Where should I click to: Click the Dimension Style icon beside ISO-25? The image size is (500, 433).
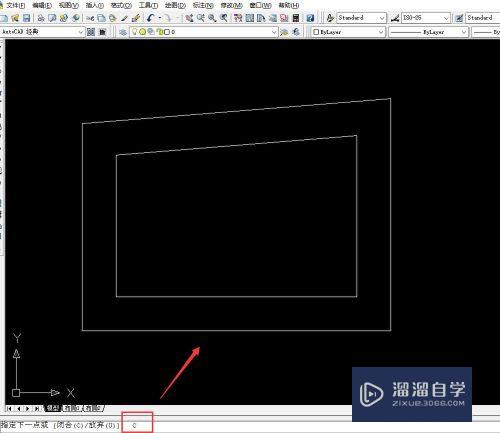point(395,18)
